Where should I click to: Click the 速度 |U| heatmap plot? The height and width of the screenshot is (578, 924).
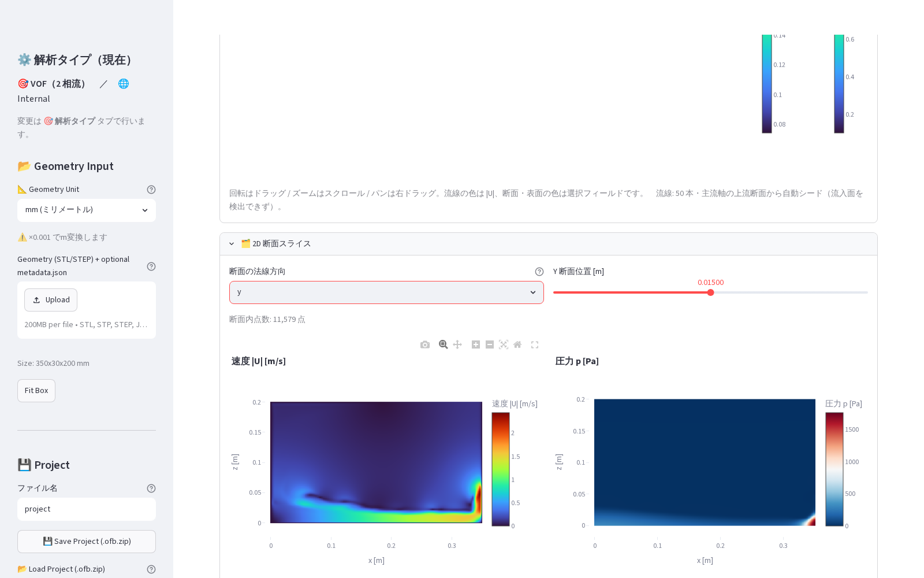click(376, 462)
